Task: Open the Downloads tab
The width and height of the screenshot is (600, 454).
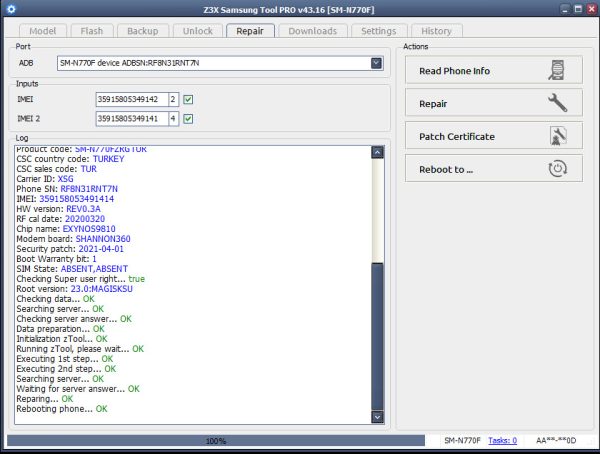Action: tap(313, 31)
